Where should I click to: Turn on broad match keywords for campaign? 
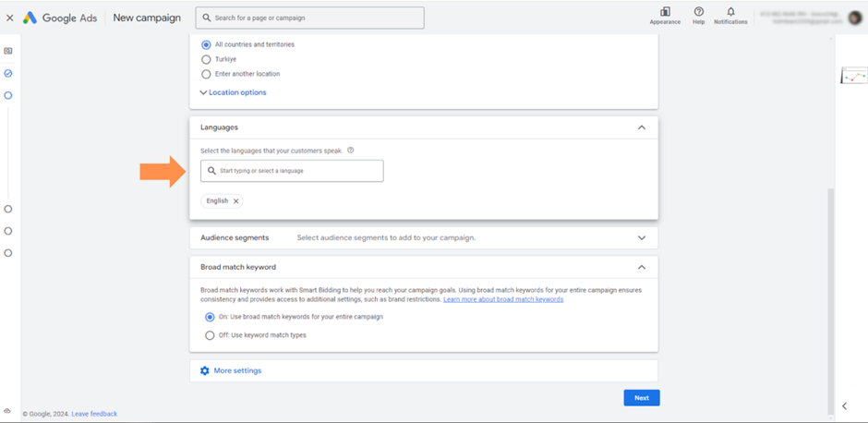pos(210,318)
